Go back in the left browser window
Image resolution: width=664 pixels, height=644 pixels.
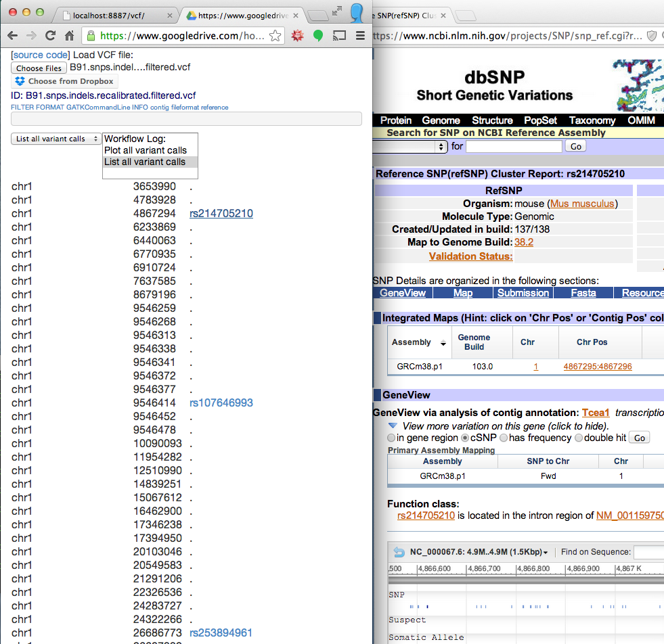(12, 36)
